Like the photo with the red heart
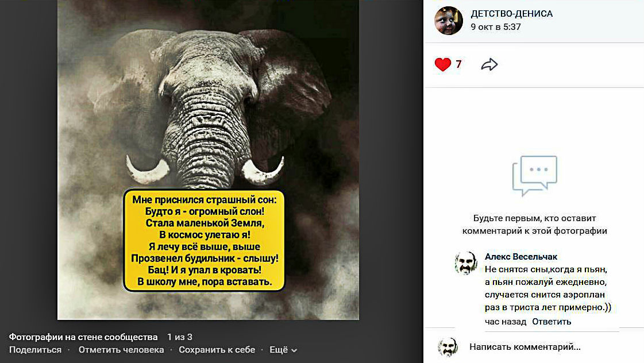Screen dimensions: 644x363 pos(442,64)
